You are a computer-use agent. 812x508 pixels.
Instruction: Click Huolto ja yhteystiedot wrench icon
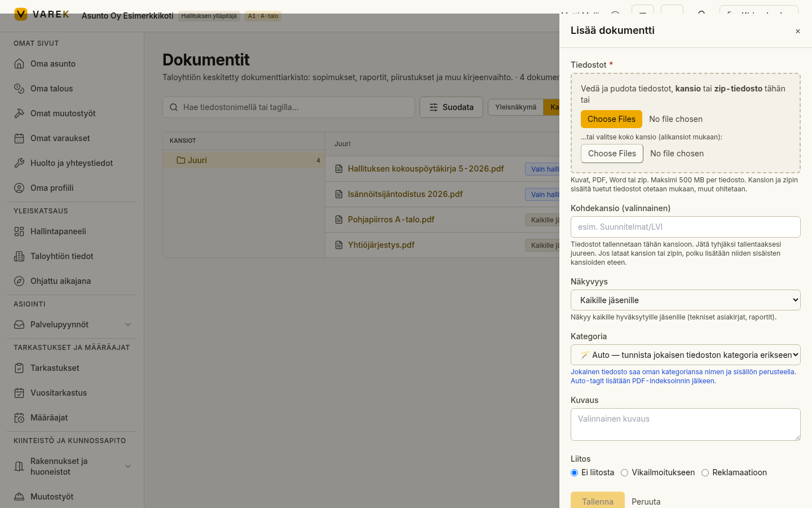(x=19, y=163)
